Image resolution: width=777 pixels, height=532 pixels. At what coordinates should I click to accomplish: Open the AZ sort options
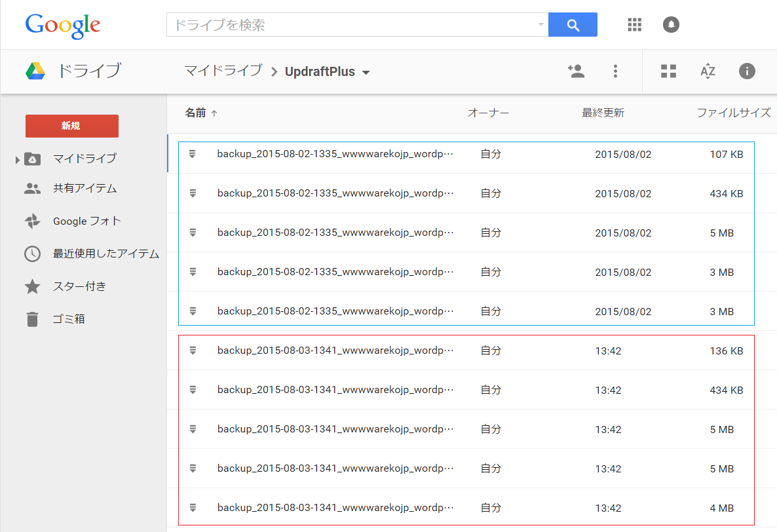(x=708, y=71)
